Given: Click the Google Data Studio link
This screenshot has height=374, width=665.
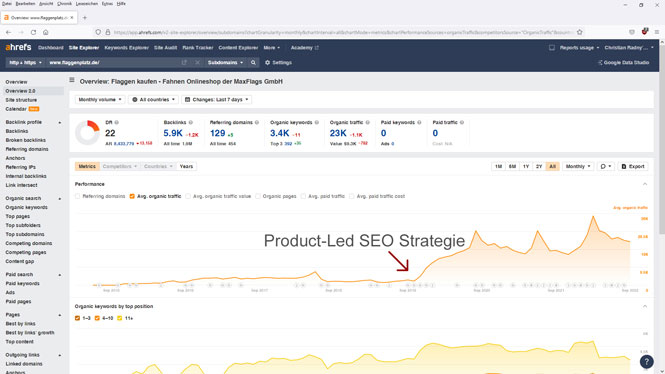Looking at the screenshot, I should coord(623,62).
